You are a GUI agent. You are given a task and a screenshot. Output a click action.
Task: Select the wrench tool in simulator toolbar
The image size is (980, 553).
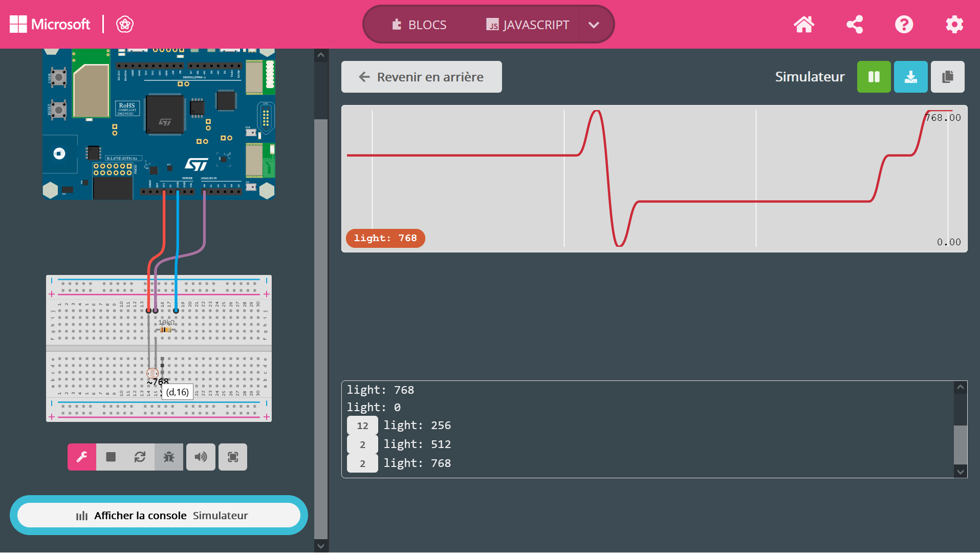coord(81,457)
